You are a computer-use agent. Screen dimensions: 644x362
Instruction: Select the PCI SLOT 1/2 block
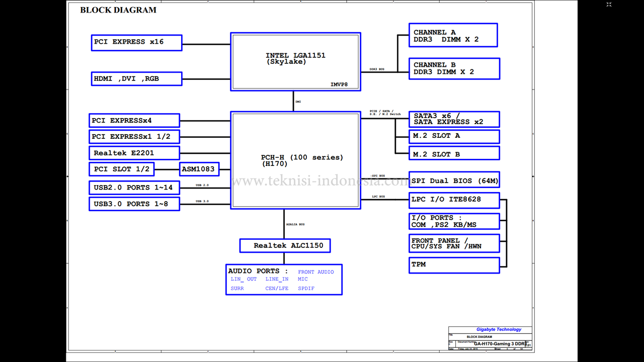tap(122, 169)
